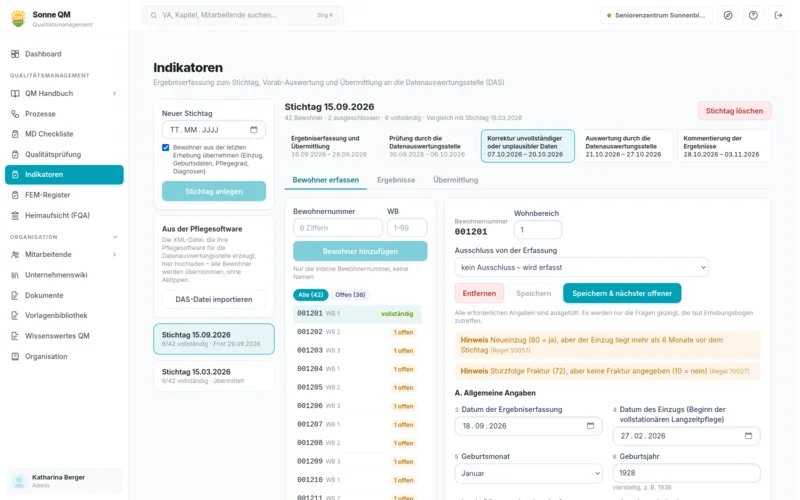Click the top search bar field

click(243, 15)
